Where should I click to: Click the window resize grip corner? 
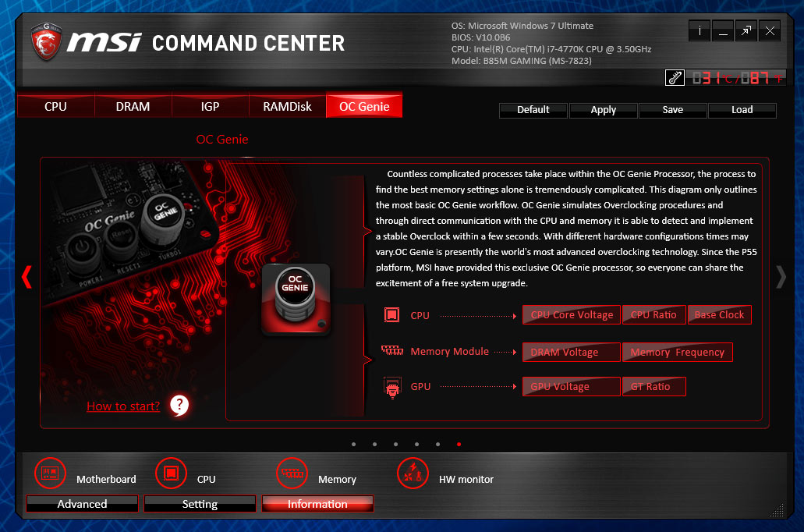(777, 509)
